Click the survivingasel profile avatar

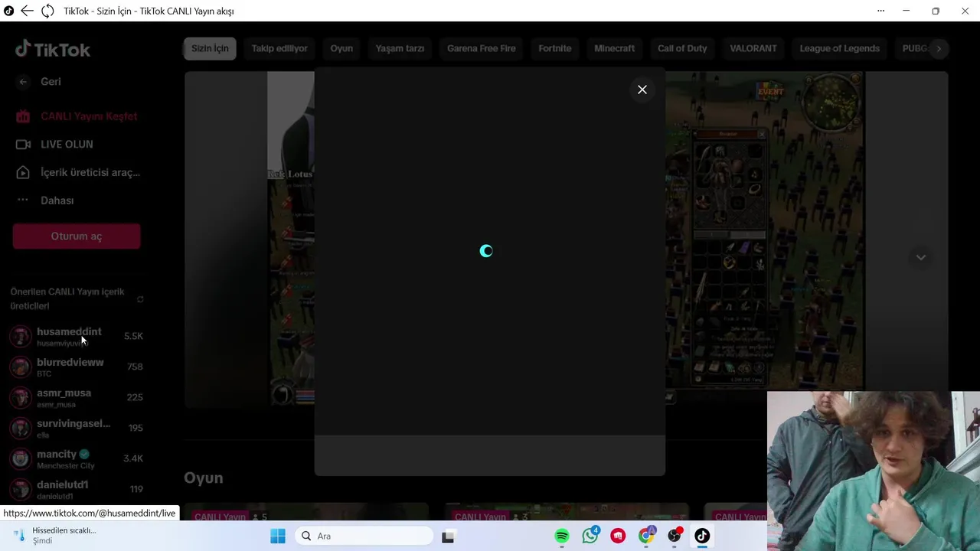(21, 428)
